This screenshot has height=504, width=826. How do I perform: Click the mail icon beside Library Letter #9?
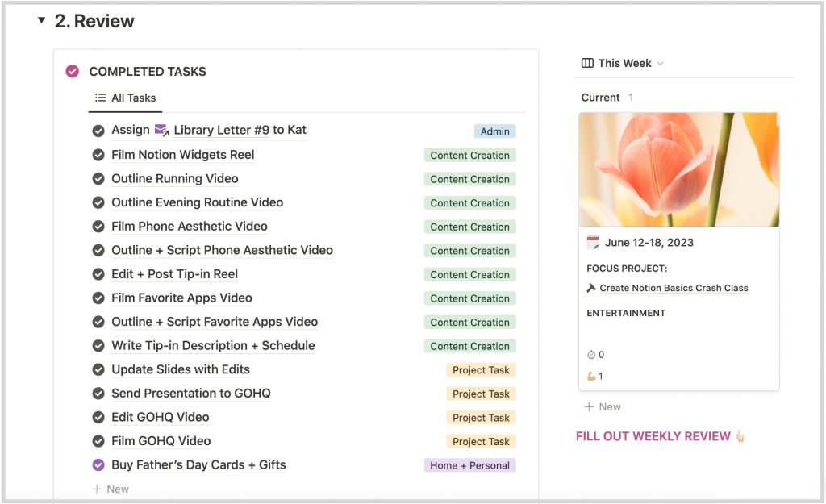click(161, 130)
